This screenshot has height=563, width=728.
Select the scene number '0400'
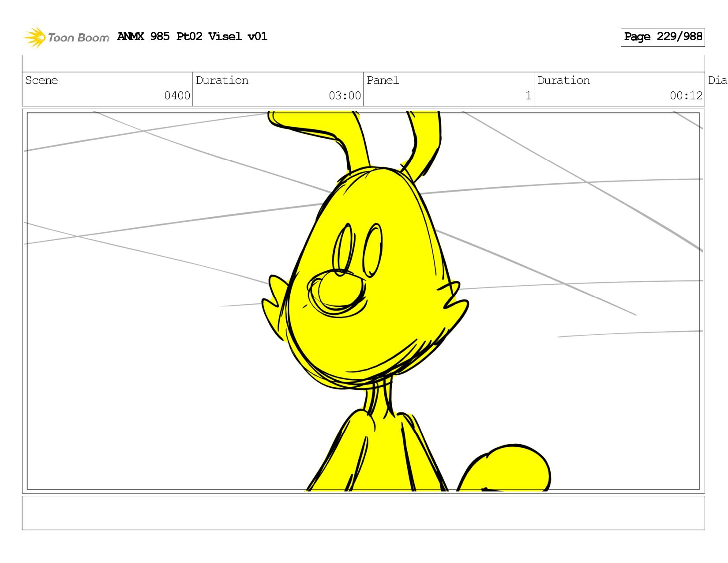coord(177,96)
